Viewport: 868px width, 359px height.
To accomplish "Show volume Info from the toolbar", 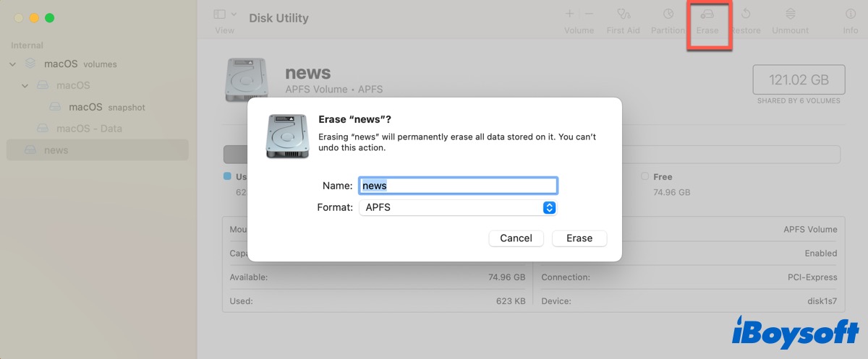I will point(851,14).
